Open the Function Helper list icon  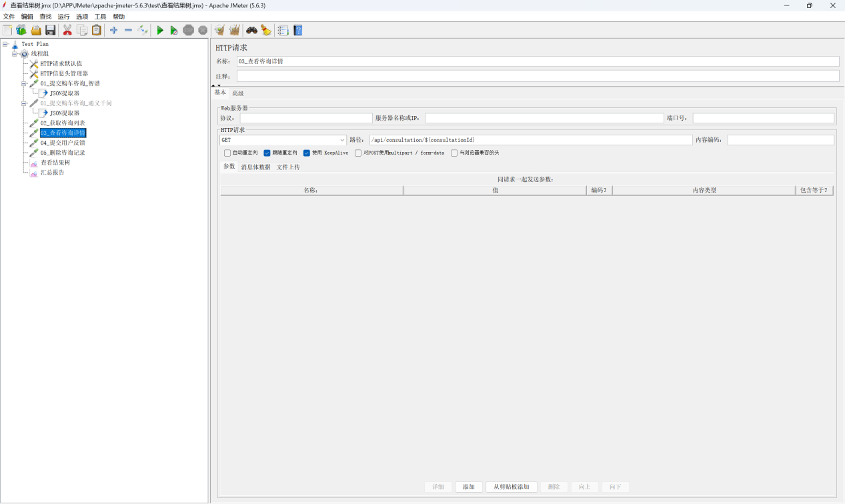point(283,30)
